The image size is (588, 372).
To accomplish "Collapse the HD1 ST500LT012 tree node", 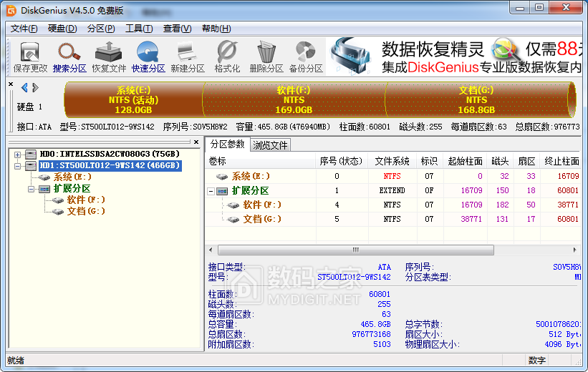I will pyautogui.click(x=17, y=166).
